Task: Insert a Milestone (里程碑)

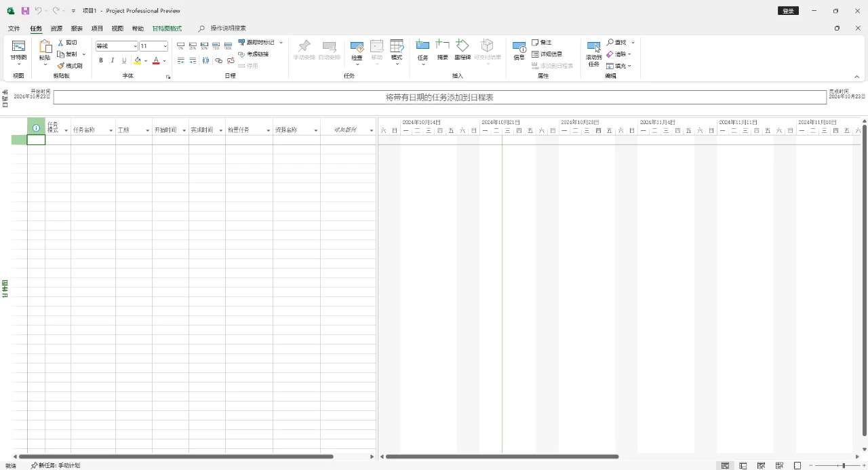Action: pos(462,50)
